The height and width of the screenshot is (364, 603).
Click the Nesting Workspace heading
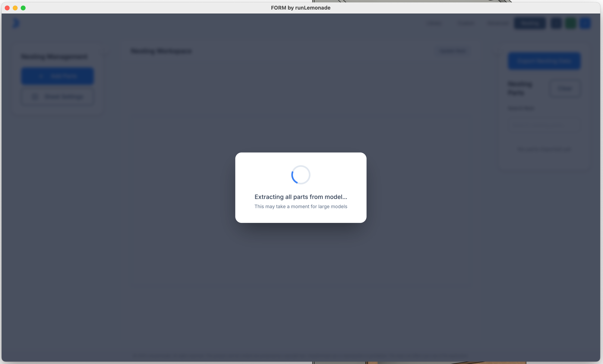[x=161, y=51]
